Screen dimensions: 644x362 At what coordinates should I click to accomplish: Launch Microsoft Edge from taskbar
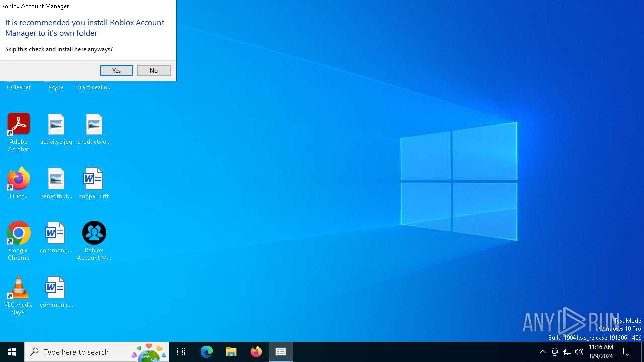click(207, 352)
